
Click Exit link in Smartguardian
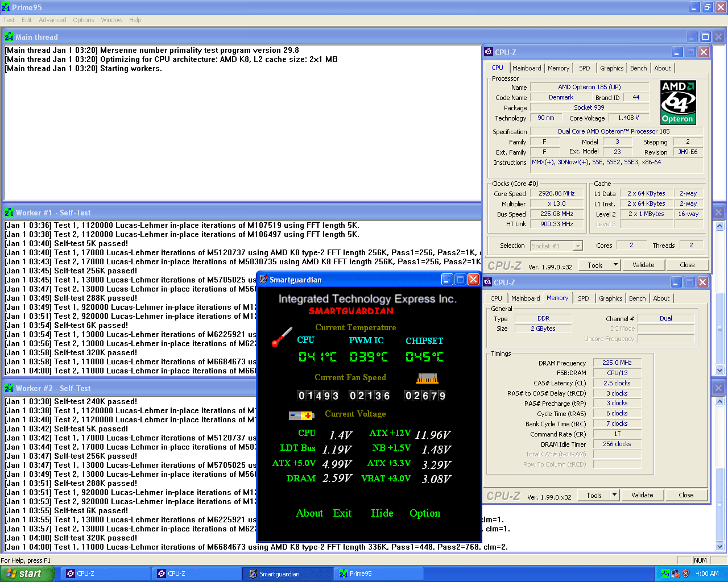point(342,513)
